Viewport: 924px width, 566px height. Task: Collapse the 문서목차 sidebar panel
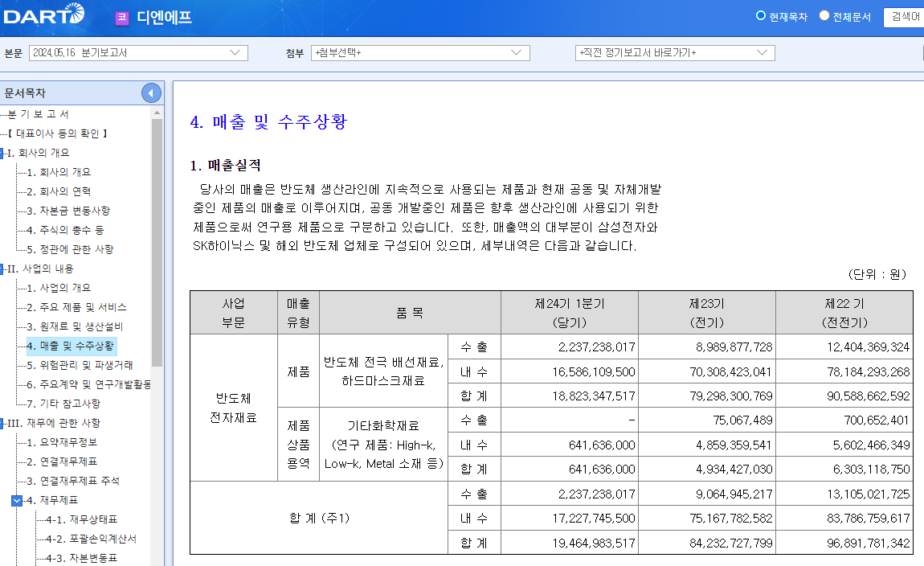pyautogui.click(x=150, y=92)
